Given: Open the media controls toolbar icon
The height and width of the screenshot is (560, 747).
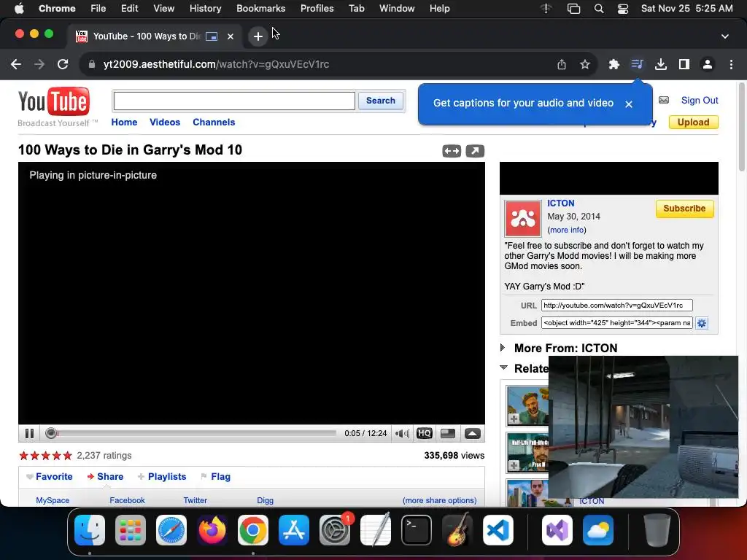Looking at the screenshot, I should click(x=637, y=64).
